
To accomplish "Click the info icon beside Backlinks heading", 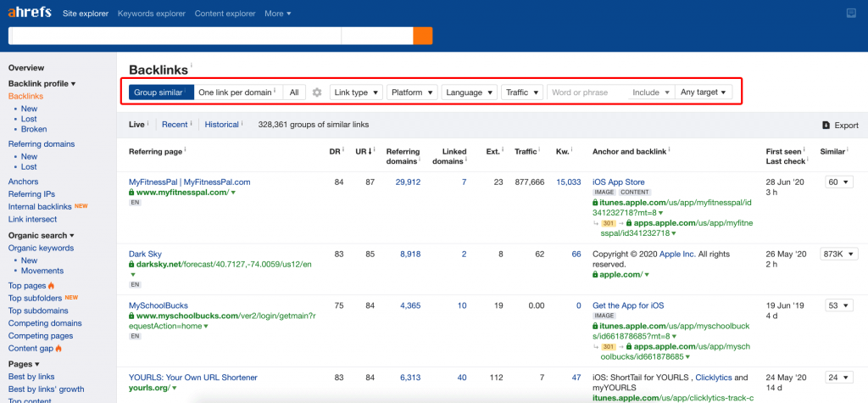I will (191, 65).
